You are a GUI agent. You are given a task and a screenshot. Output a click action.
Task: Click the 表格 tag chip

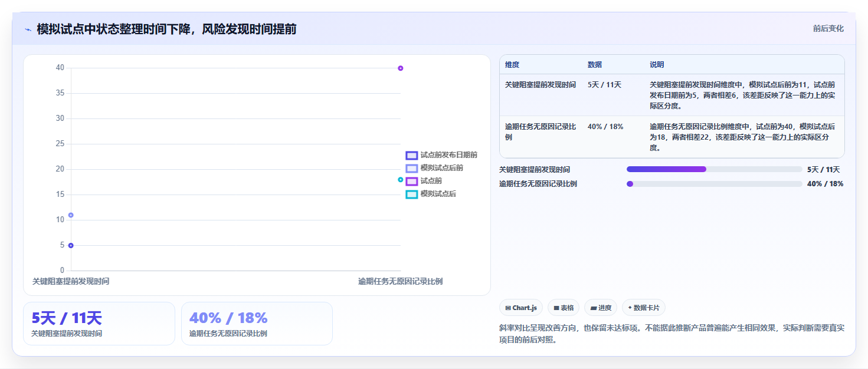(x=564, y=308)
